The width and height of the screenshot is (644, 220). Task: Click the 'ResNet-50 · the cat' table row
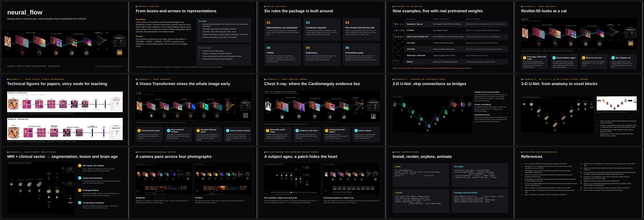click(x=450, y=24)
